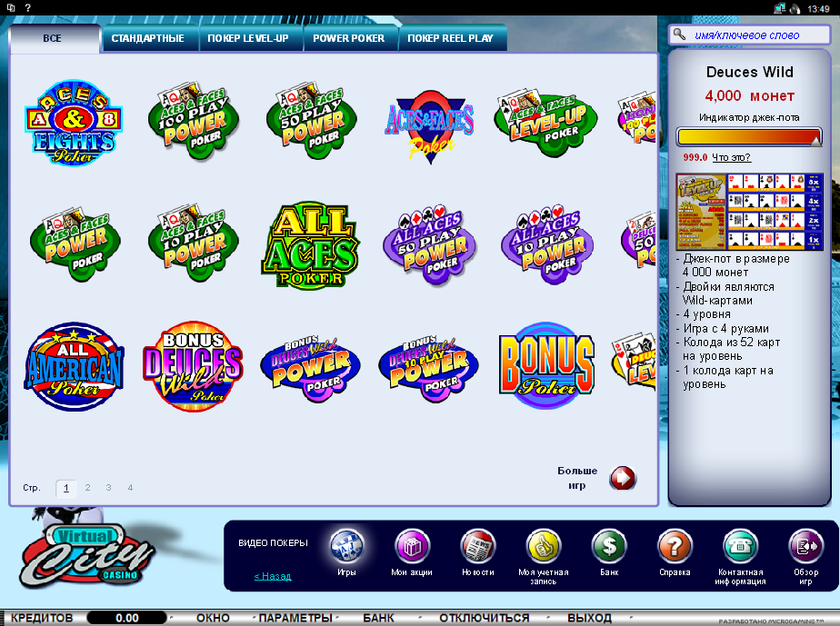This screenshot has height=626, width=840.
Task: Go to page 4
Action: click(x=130, y=487)
